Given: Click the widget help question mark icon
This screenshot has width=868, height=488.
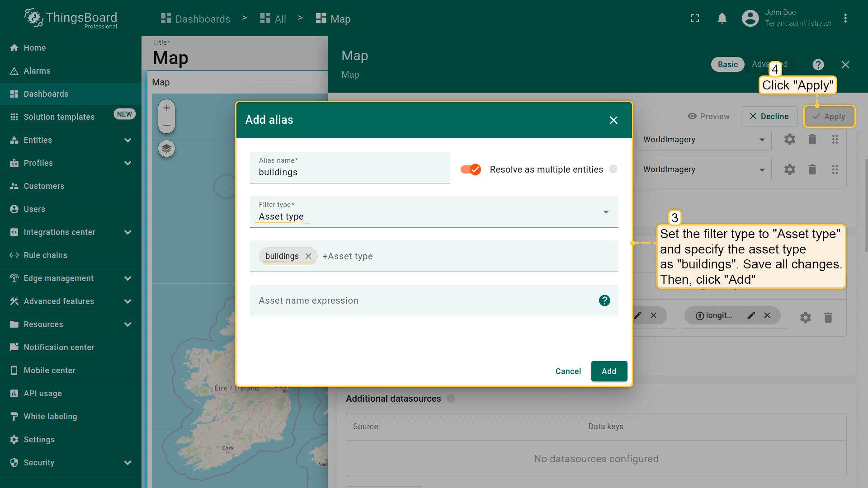Looking at the screenshot, I should coord(818,65).
